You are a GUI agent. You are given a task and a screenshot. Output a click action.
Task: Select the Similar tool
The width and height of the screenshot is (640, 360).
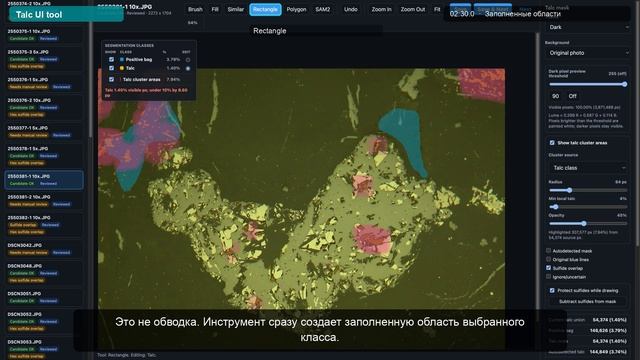pyautogui.click(x=236, y=9)
